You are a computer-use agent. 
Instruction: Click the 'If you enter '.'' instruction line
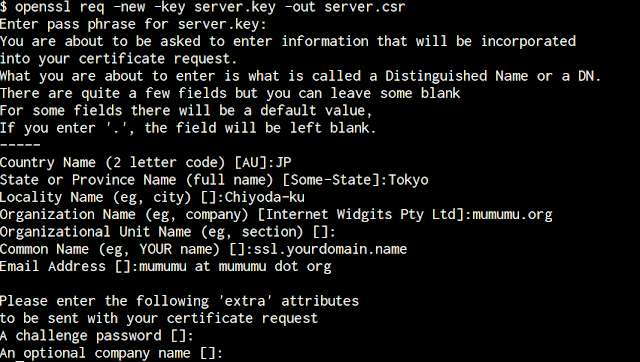[x=188, y=128]
